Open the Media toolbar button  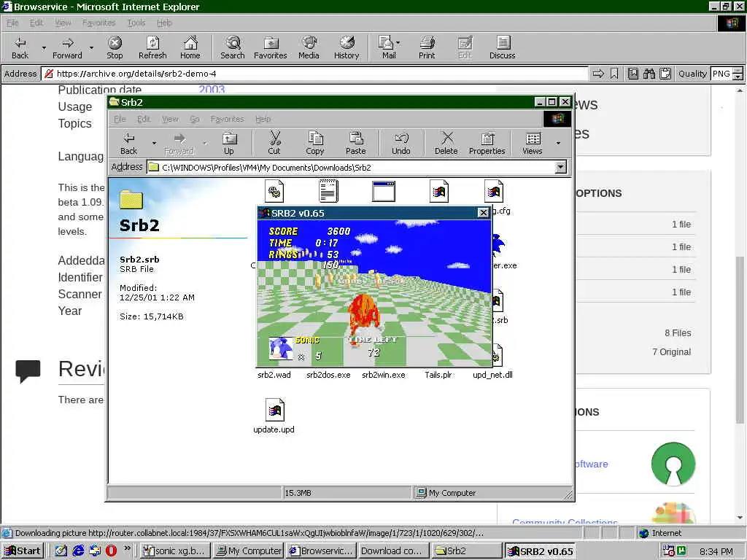[x=309, y=47]
